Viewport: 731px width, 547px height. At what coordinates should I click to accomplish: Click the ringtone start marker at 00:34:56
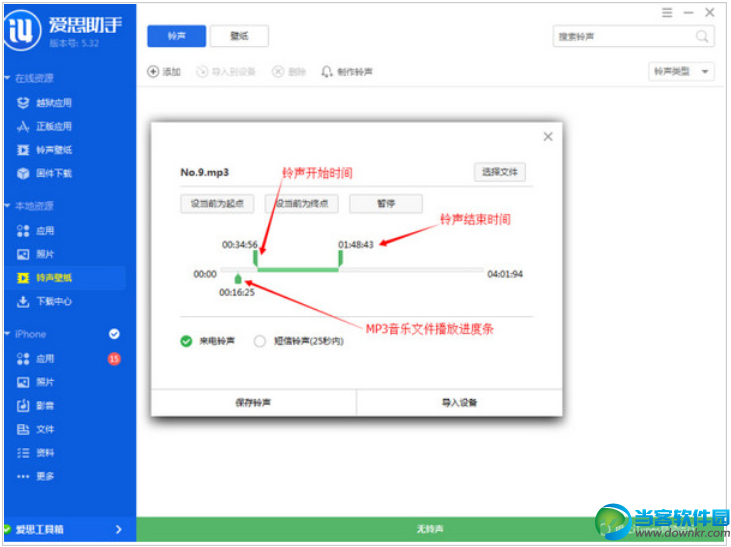[x=255, y=258]
